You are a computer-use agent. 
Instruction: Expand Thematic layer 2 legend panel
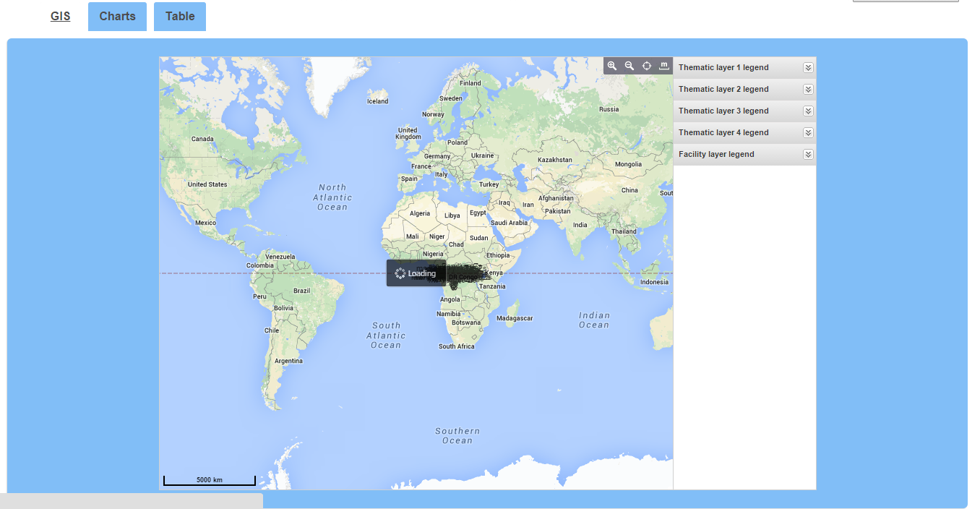coord(808,89)
